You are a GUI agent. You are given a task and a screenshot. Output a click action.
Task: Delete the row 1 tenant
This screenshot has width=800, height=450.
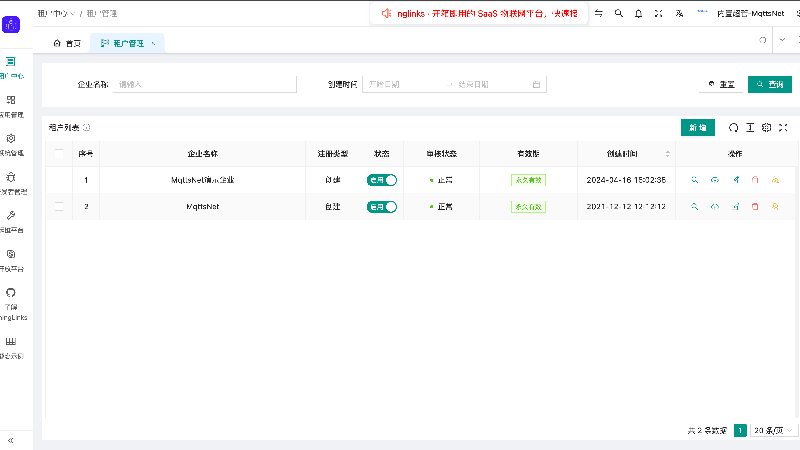point(755,180)
